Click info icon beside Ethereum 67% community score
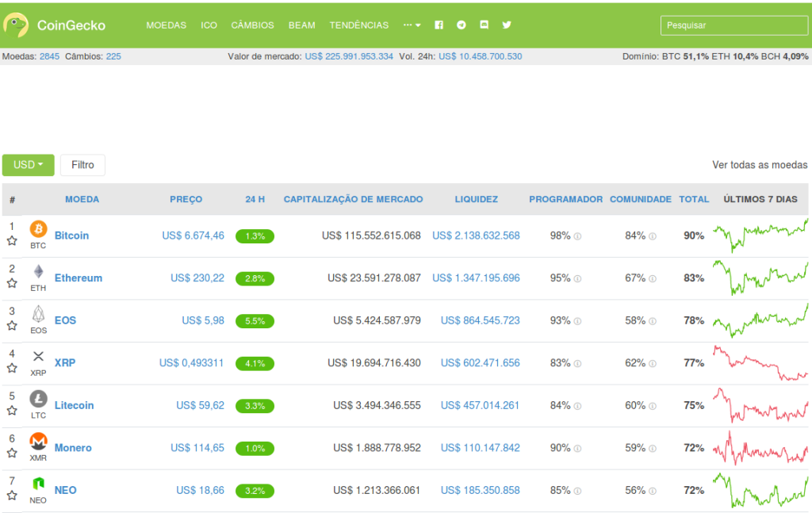 coord(653,278)
